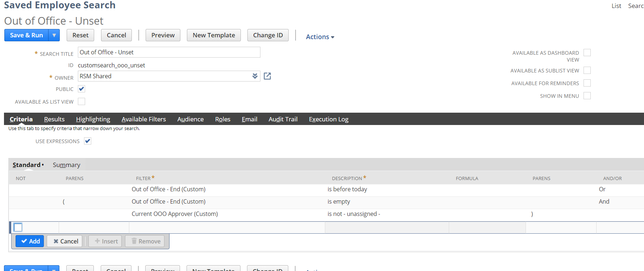Viewport: 644px width, 271px height.
Task: Open the Actions menu
Action: [320, 37]
